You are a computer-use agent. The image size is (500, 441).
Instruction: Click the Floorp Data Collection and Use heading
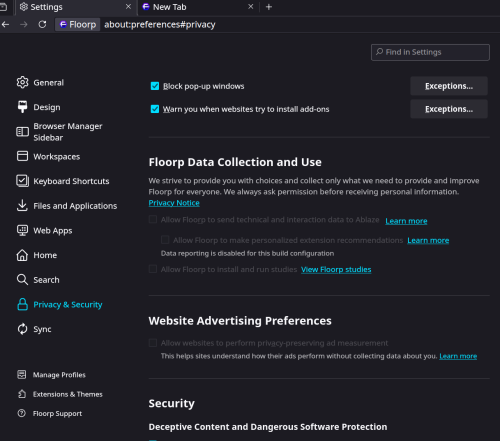tap(235, 162)
